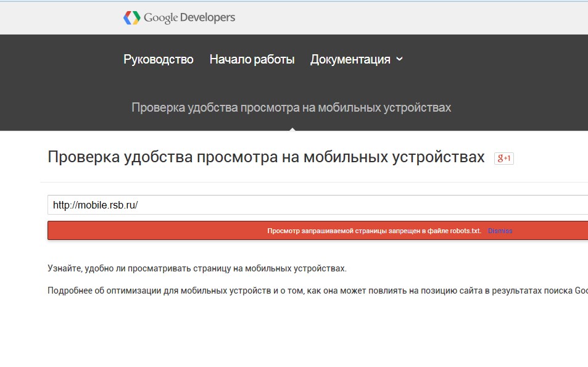Open the Документация dropdown menu
This screenshot has width=588, height=367.
350,60
